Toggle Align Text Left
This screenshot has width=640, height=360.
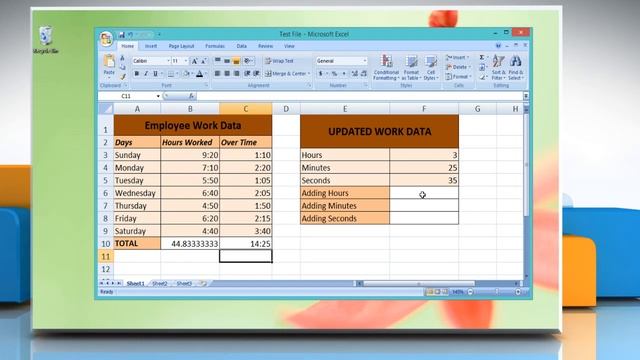[x=218, y=74]
